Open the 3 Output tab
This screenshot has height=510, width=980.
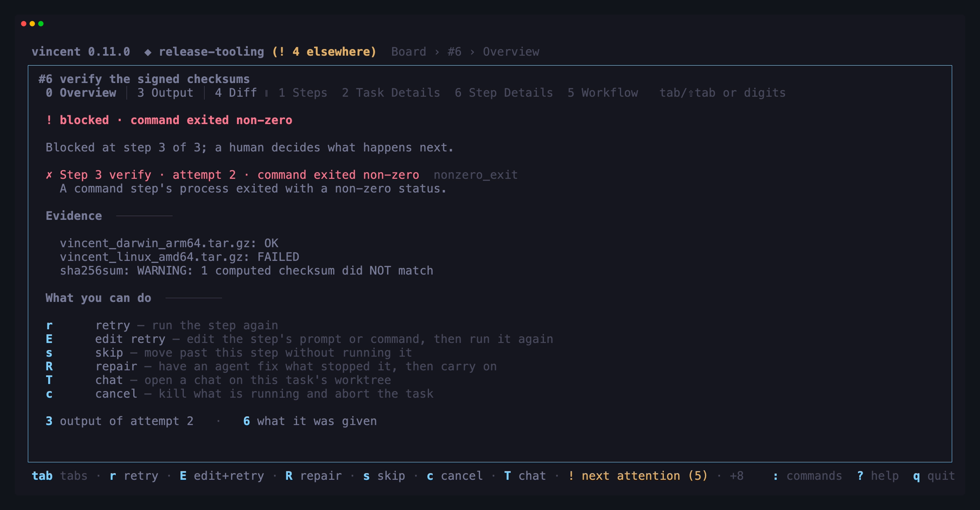pos(165,93)
